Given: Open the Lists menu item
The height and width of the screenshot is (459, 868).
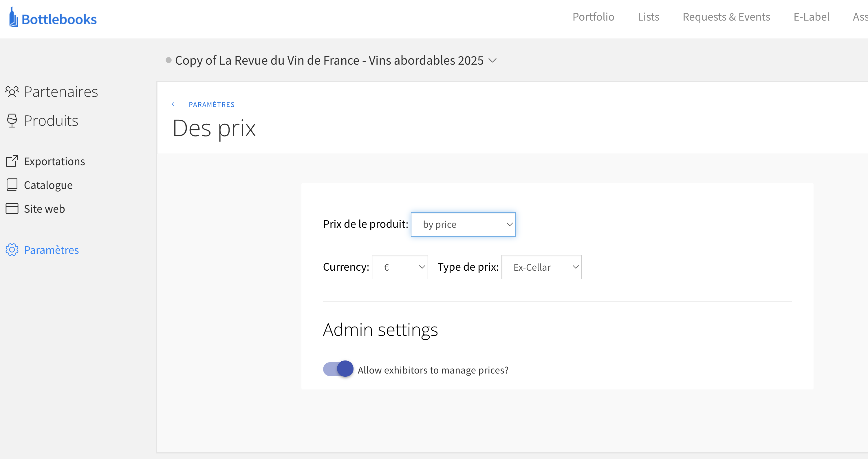Looking at the screenshot, I should 648,17.
